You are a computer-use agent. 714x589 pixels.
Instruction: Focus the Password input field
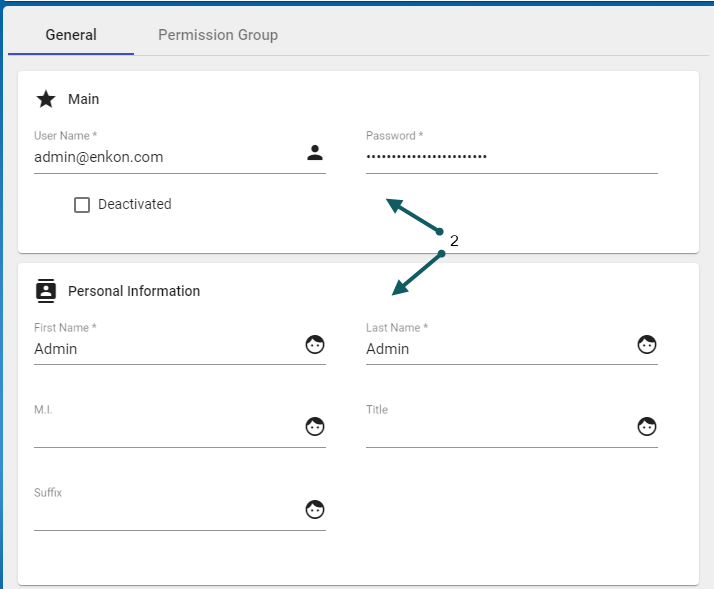pyautogui.click(x=510, y=157)
